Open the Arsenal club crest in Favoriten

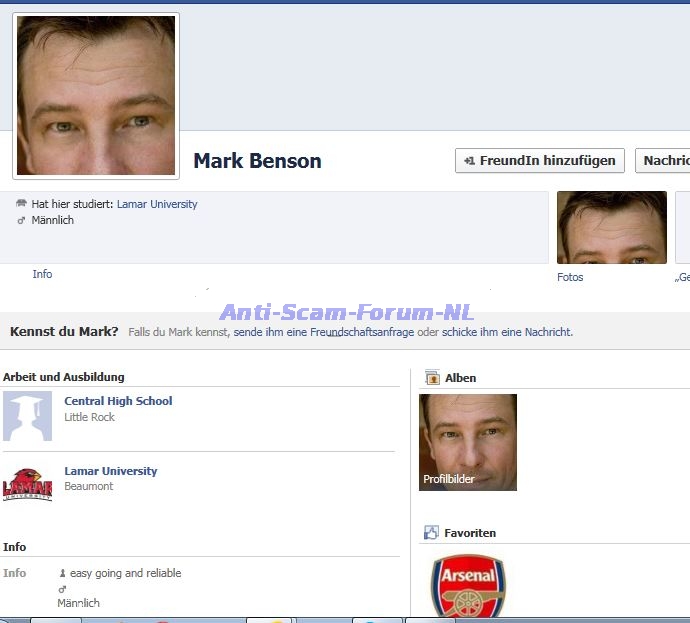pyautogui.click(x=467, y=587)
